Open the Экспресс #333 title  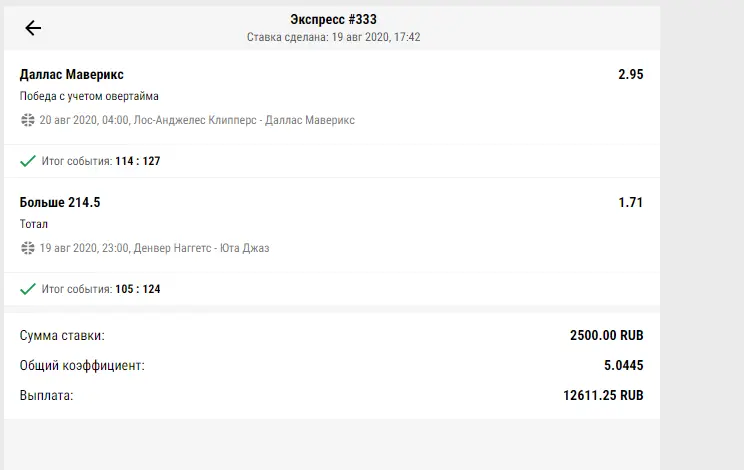[333, 19]
